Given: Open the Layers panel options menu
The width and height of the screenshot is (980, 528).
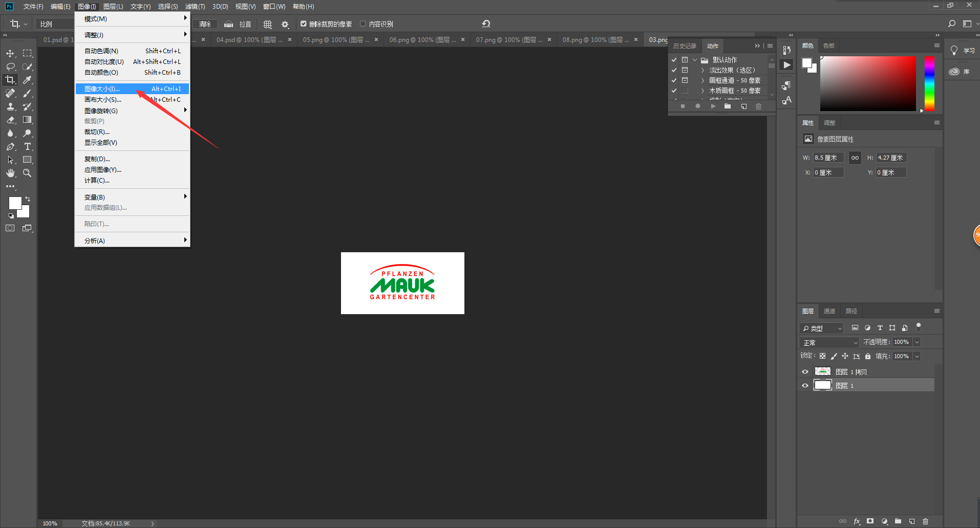Looking at the screenshot, I should (936, 311).
